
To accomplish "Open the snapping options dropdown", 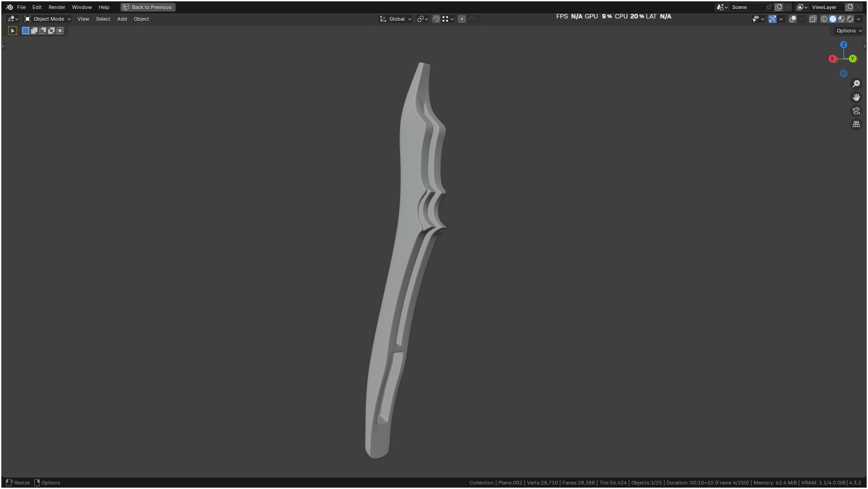I will point(448,19).
